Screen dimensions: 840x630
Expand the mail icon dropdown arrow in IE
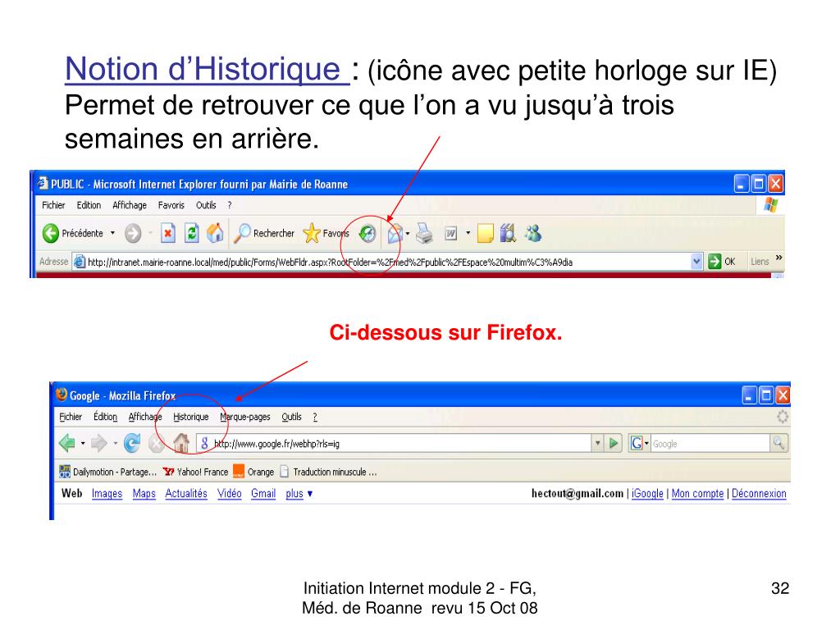(x=408, y=234)
